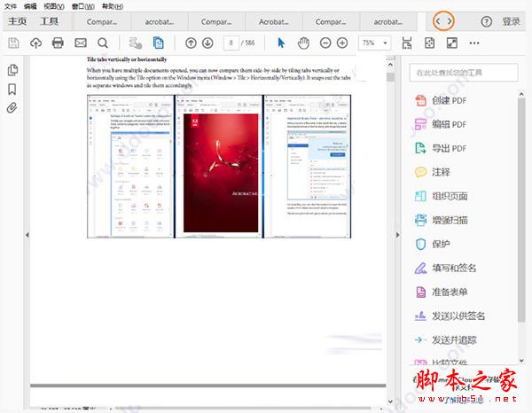Open bookmarks panel icon
Screen dimensions: 532x413
[x=12, y=90]
